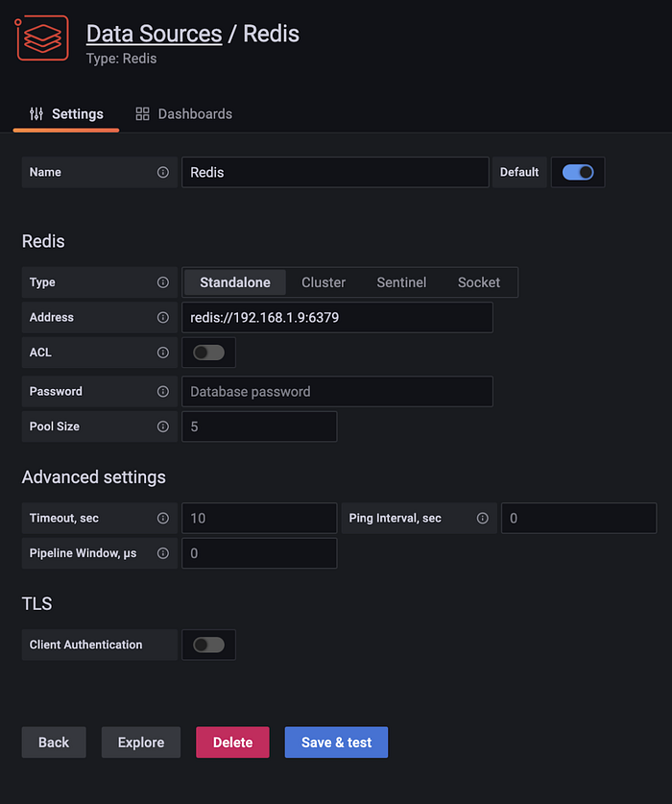Viewport: 672px width, 804px height.
Task: Click the Redis data source logo icon
Action: (x=41, y=38)
